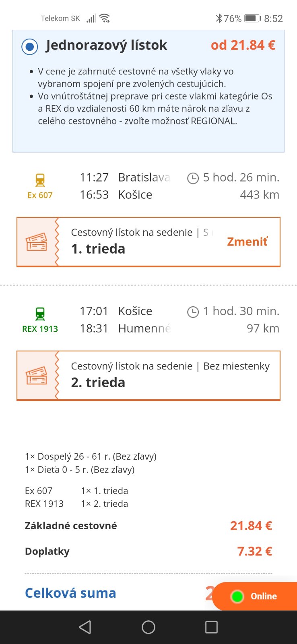Viewport: 297px width, 644px height.
Task: Tap the yellow Ex 607 train icon
Action: 40,180
